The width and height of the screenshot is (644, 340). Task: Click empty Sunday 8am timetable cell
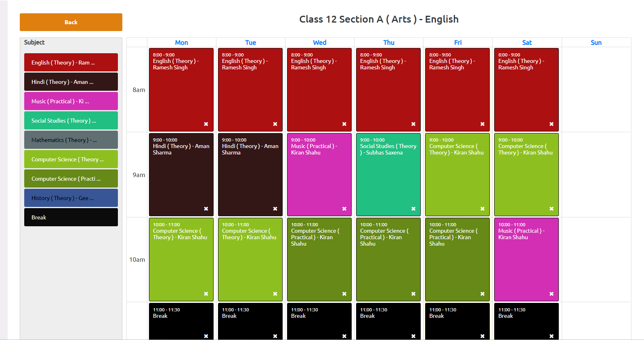[x=596, y=90]
